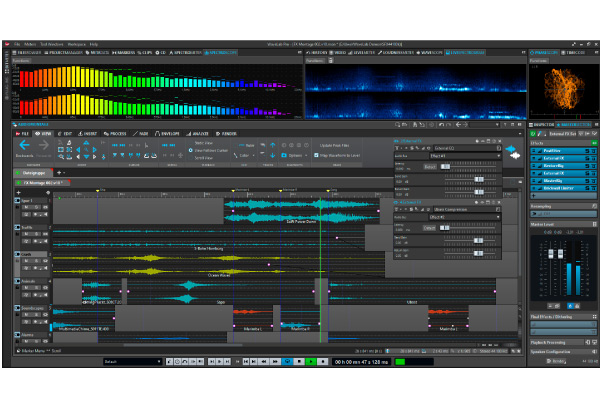This screenshot has width=600, height=404.
Task: Add a track with the plus icon
Action: (18, 192)
